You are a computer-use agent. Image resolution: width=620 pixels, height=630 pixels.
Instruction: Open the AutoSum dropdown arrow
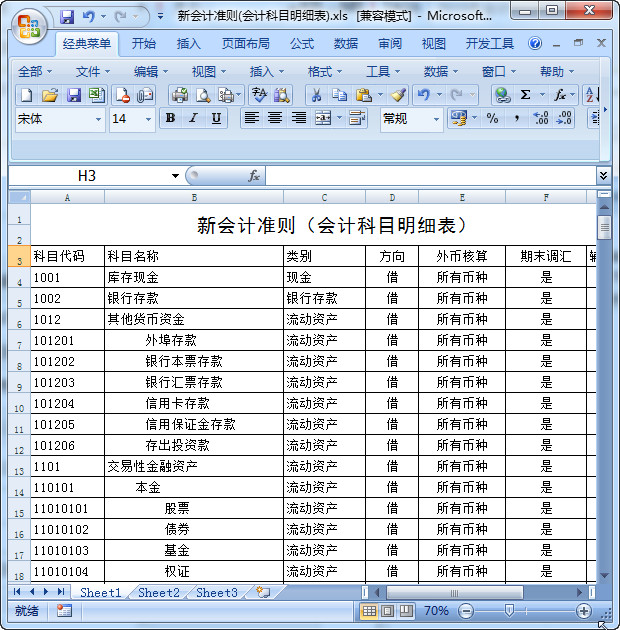(x=542, y=95)
